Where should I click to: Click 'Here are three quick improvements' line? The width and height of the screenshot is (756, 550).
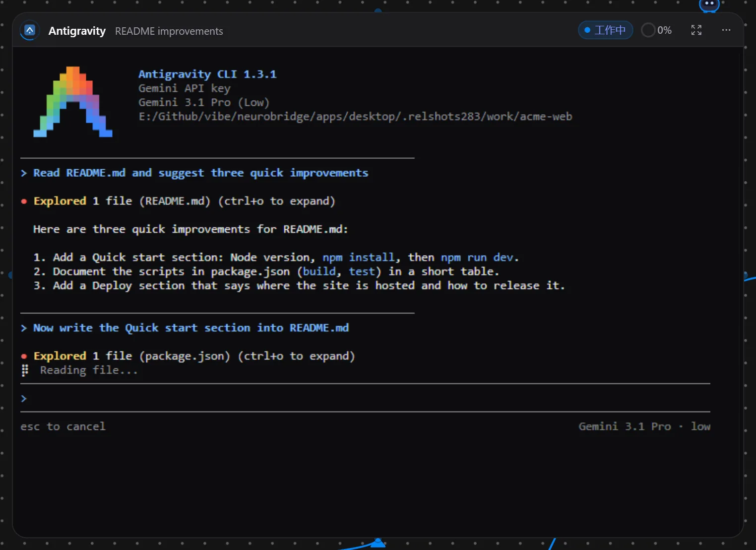[x=190, y=229]
